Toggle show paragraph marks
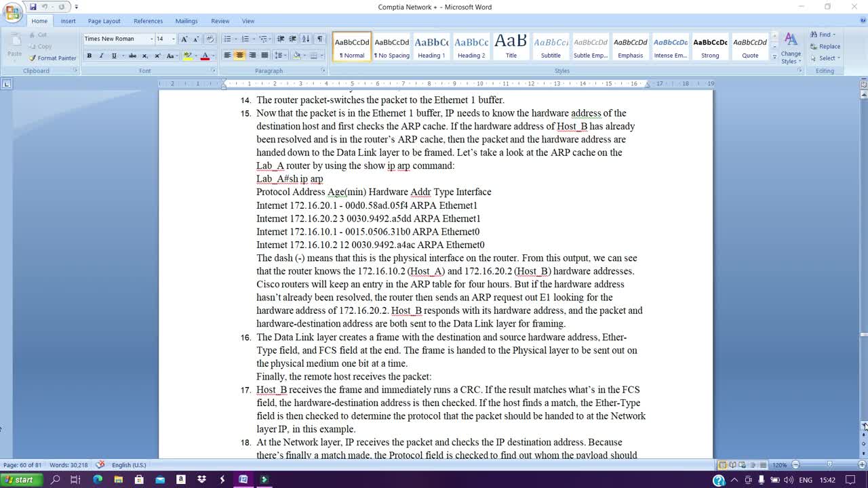868x488 pixels. 320,39
